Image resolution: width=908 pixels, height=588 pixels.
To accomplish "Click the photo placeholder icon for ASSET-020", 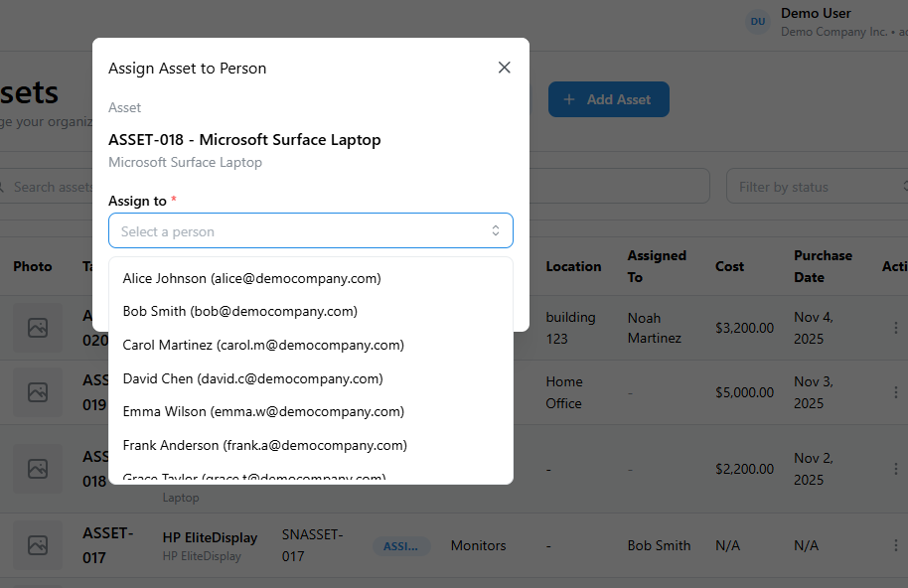I will [x=37, y=327].
